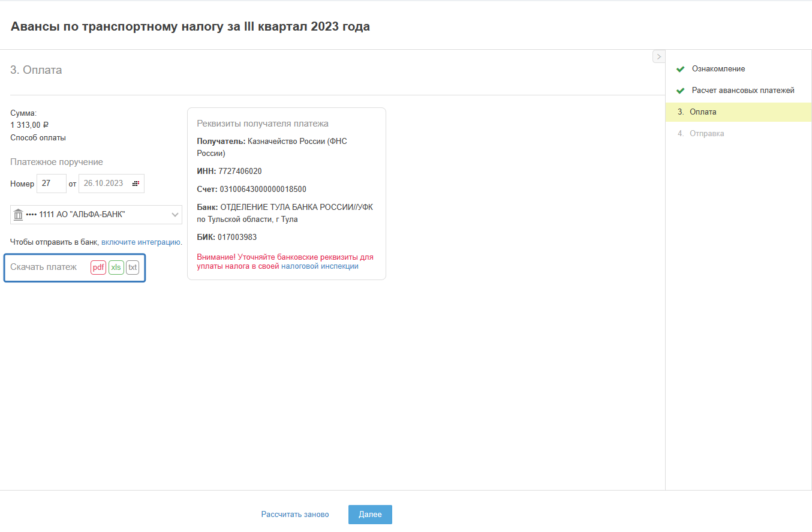The image size is (812, 532).
Task: Download the payment as xls
Action: pos(116,267)
